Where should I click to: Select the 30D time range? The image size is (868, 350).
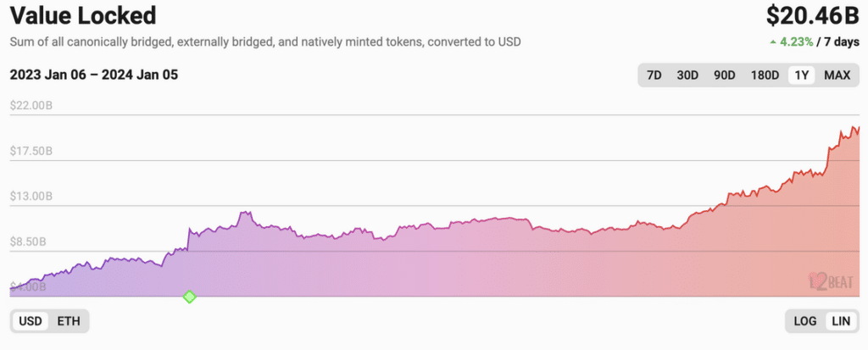[x=687, y=75]
